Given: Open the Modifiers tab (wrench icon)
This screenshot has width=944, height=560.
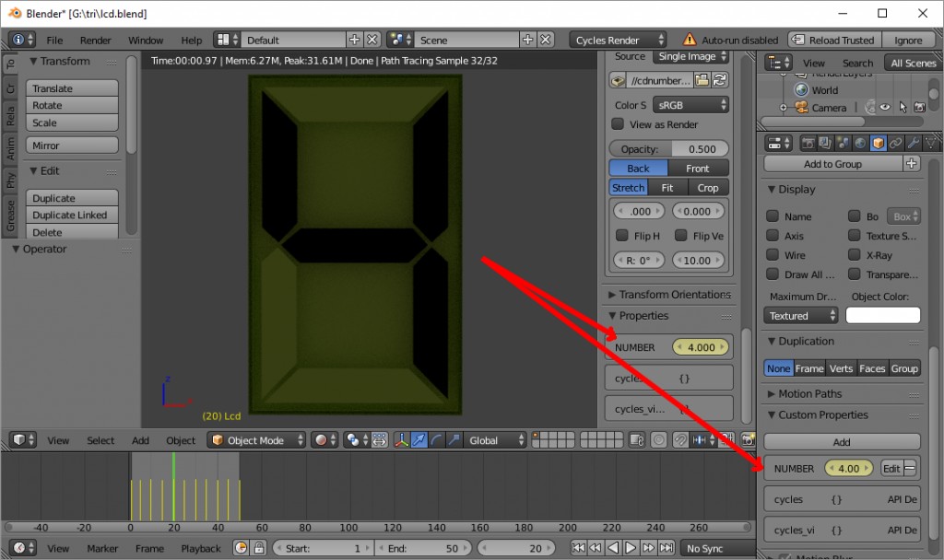Looking at the screenshot, I should tap(913, 143).
